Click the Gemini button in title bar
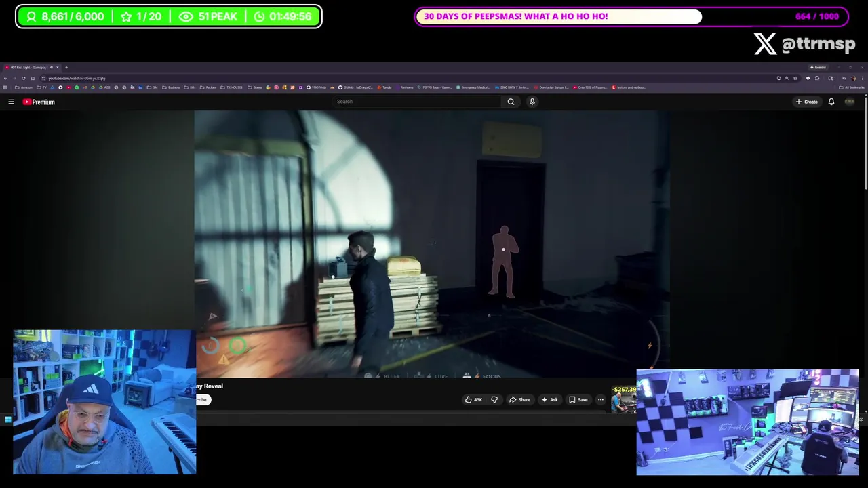Viewport: 868px width, 488px height. pyautogui.click(x=818, y=68)
